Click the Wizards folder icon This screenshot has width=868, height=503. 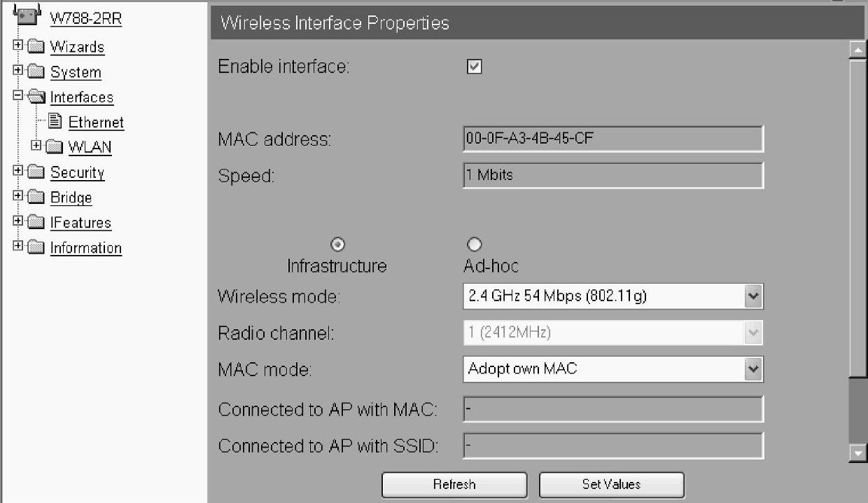click(36, 47)
